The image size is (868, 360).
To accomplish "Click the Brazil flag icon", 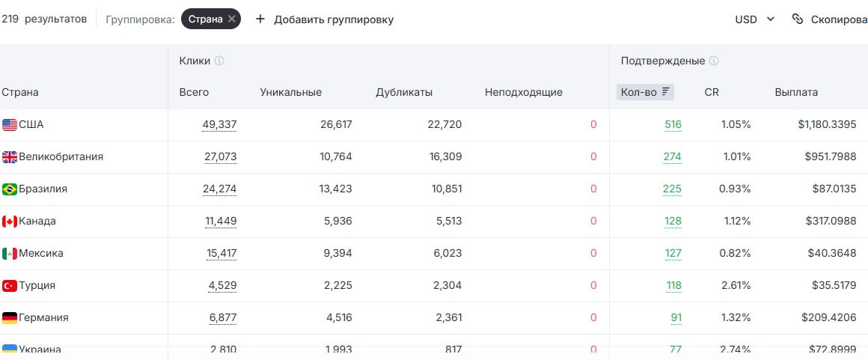I will [x=10, y=189].
